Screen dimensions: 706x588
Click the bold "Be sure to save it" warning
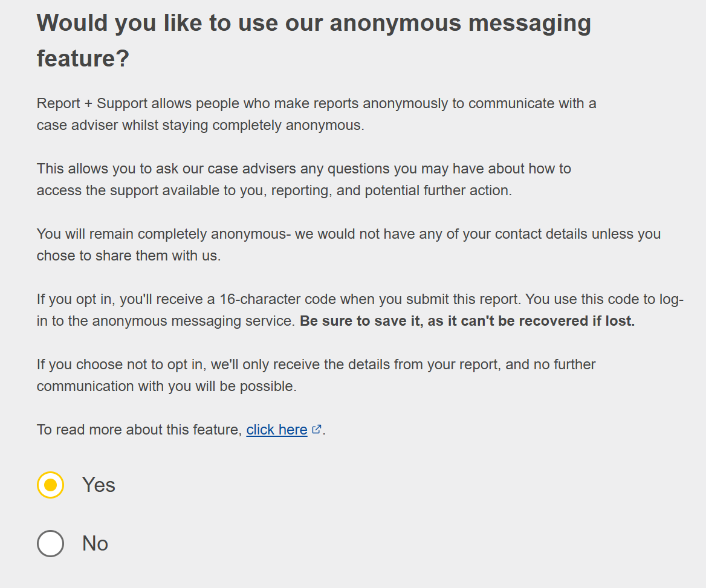pyautogui.click(x=467, y=321)
